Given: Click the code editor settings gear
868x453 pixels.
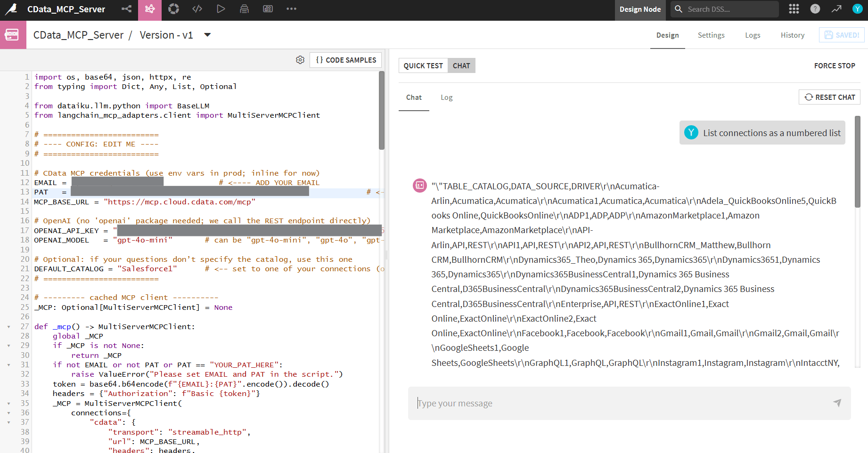Looking at the screenshot, I should [x=300, y=60].
